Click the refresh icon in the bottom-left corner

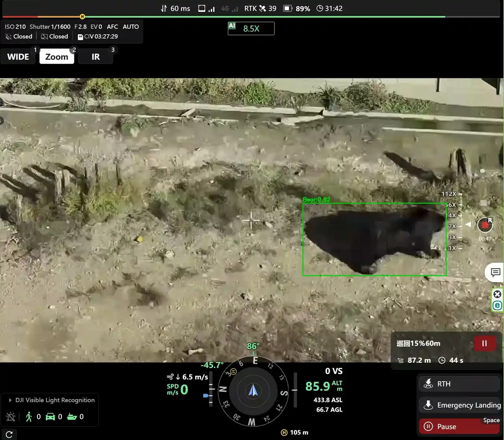[9, 434]
